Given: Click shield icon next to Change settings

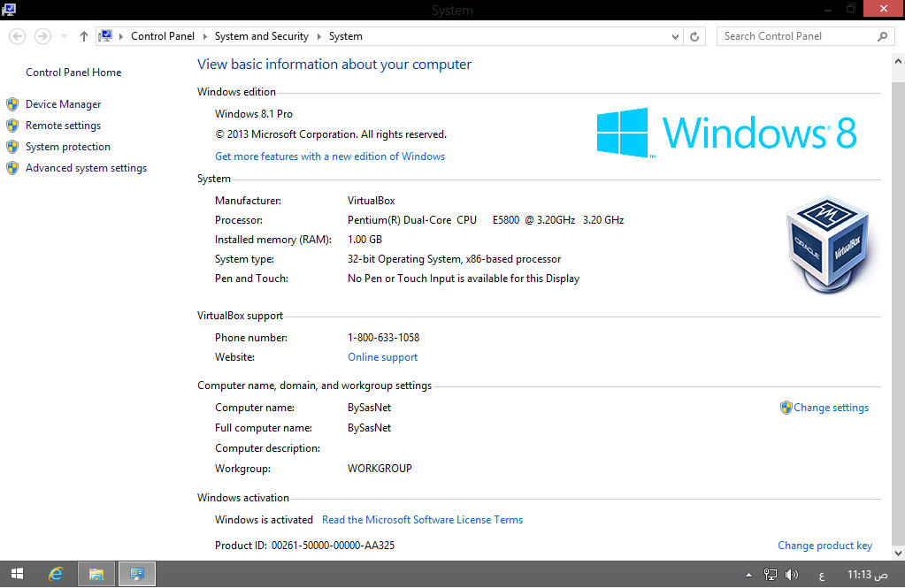Looking at the screenshot, I should pos(786,408).
